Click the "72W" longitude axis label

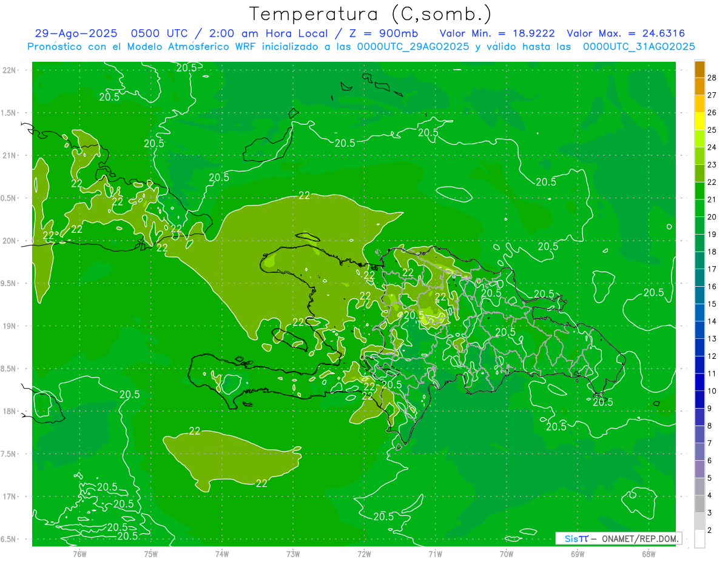pos(365,554)
